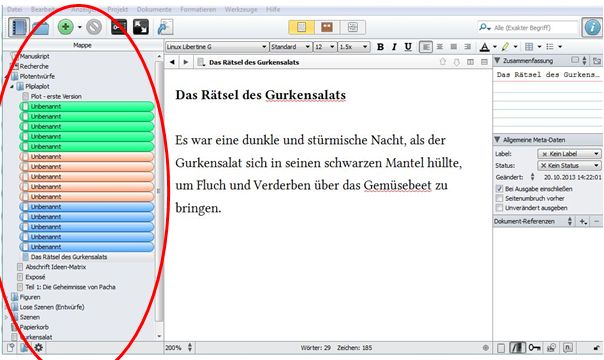Open the dropdown arrow beside Add button
The height and width of the screenshot is (360, 604).
(80, 27)
